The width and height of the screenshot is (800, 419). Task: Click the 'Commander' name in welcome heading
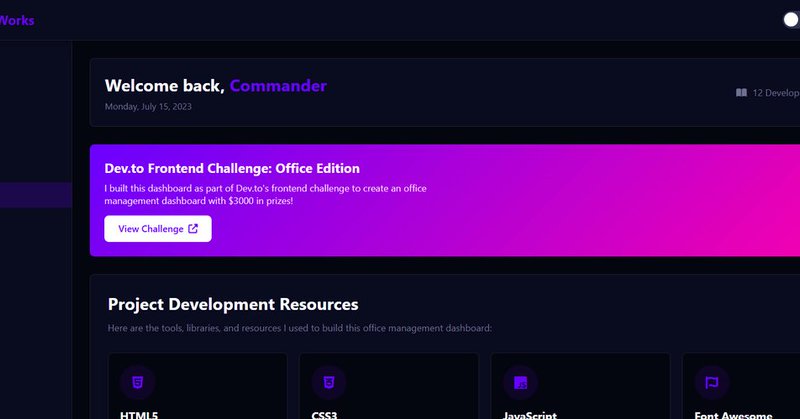point(278,86)
